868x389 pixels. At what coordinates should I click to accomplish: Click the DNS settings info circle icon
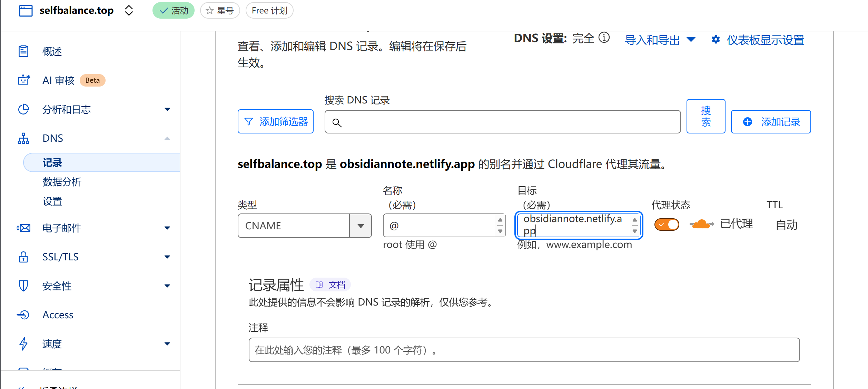coord(604,37)
